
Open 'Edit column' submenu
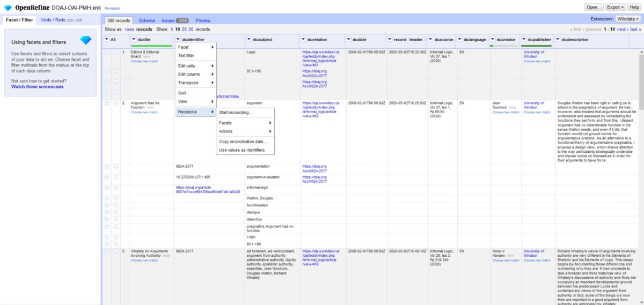[x=195, y=75]
